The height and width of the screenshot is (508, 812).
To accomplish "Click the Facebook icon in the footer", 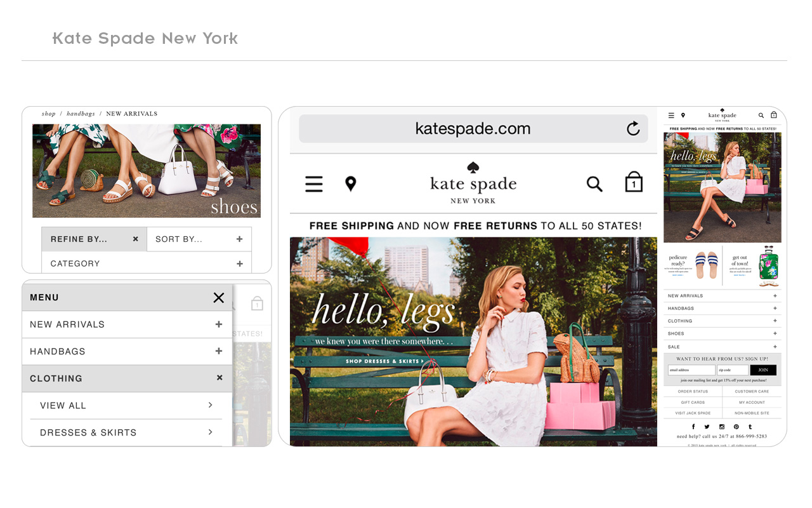I will (x=693, y=427).
